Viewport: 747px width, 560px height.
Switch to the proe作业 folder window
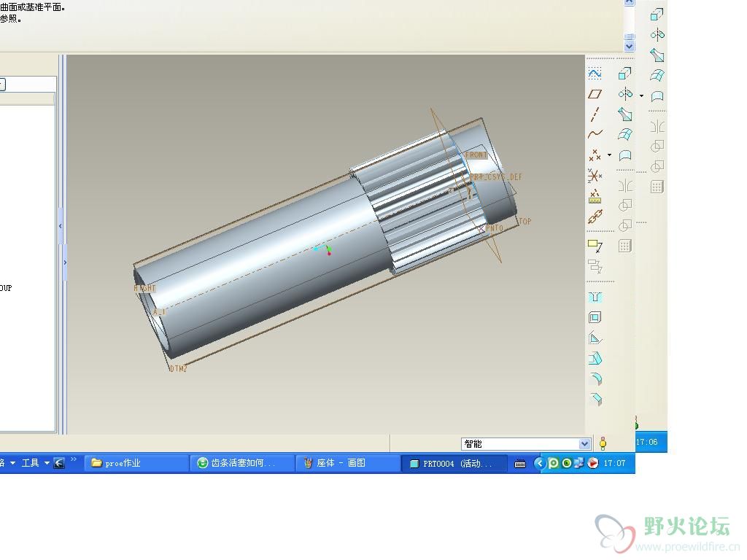click(136, 463)
